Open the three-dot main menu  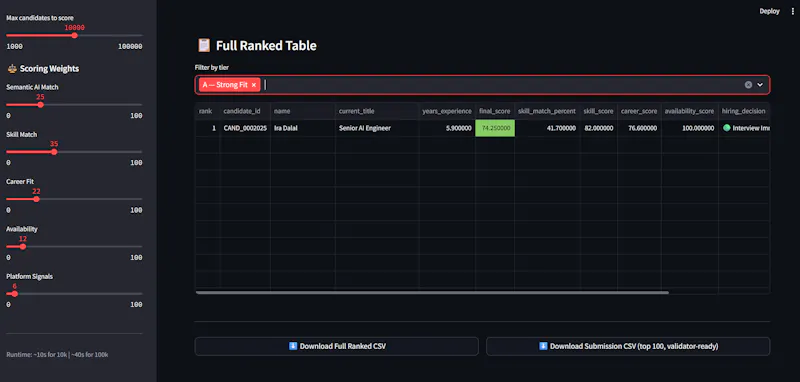click(792, 11)
